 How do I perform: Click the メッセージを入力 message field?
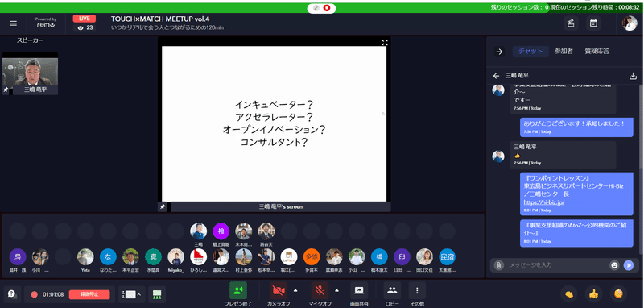click(x=558, y=265)
